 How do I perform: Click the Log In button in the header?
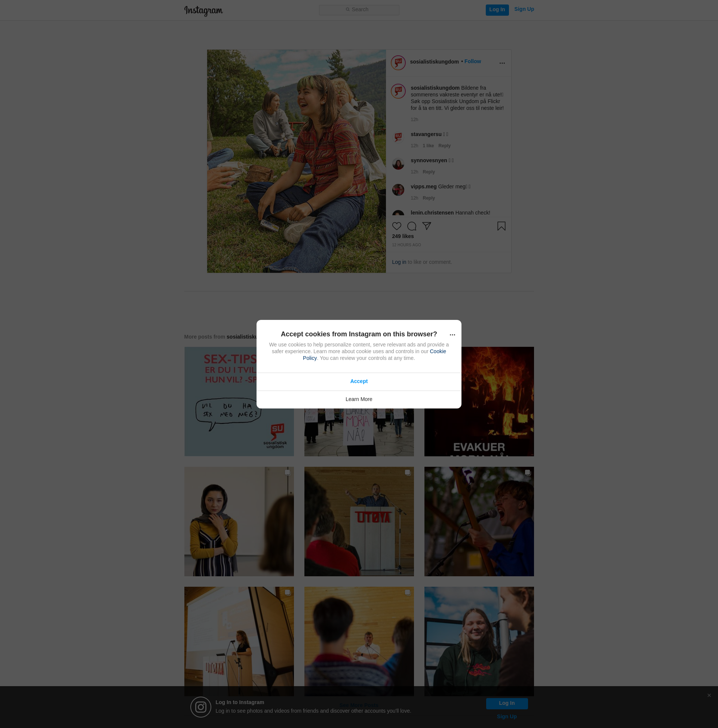tap(497, 10)
